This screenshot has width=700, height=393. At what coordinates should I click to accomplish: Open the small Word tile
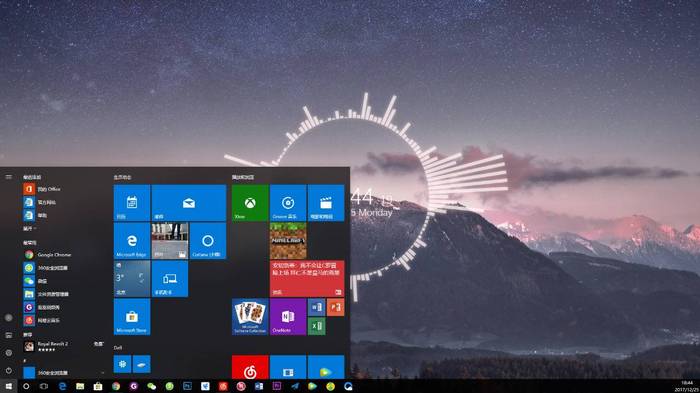[x=317, y=307]
